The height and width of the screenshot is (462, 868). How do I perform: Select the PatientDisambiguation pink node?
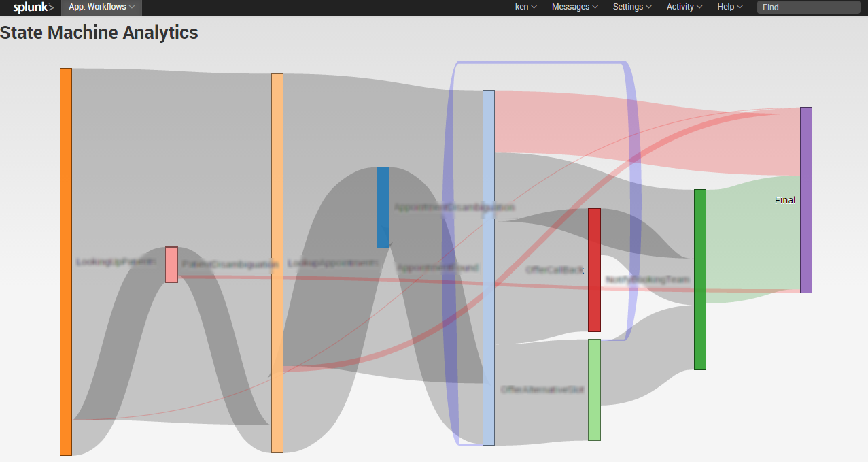click(171, 264)
